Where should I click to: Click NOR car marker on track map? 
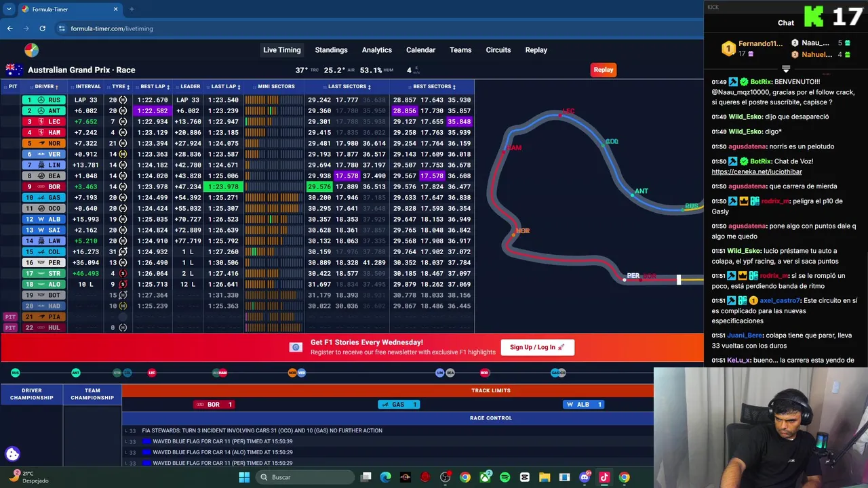[x=514, y=235]
